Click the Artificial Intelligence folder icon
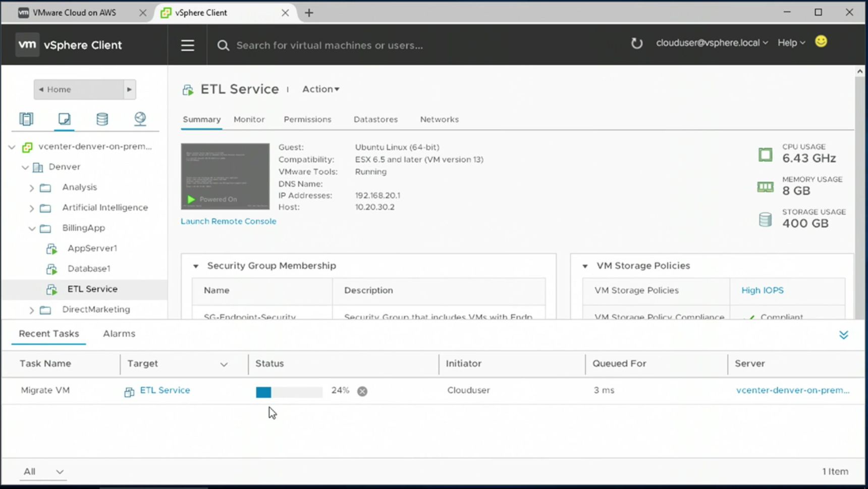 [x=45, y=208]
